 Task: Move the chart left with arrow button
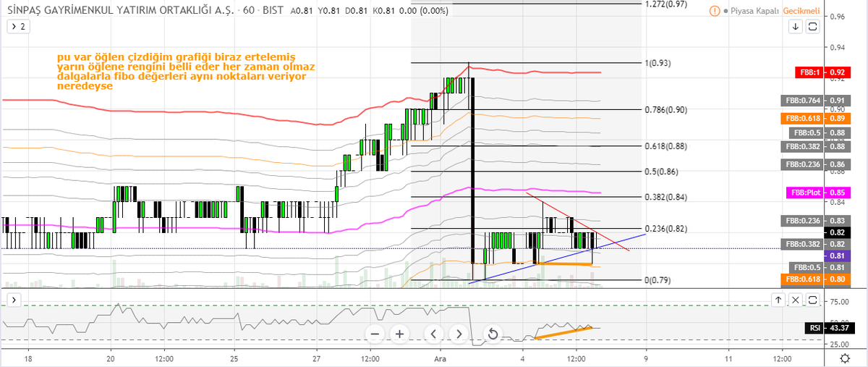click(433, 334)
